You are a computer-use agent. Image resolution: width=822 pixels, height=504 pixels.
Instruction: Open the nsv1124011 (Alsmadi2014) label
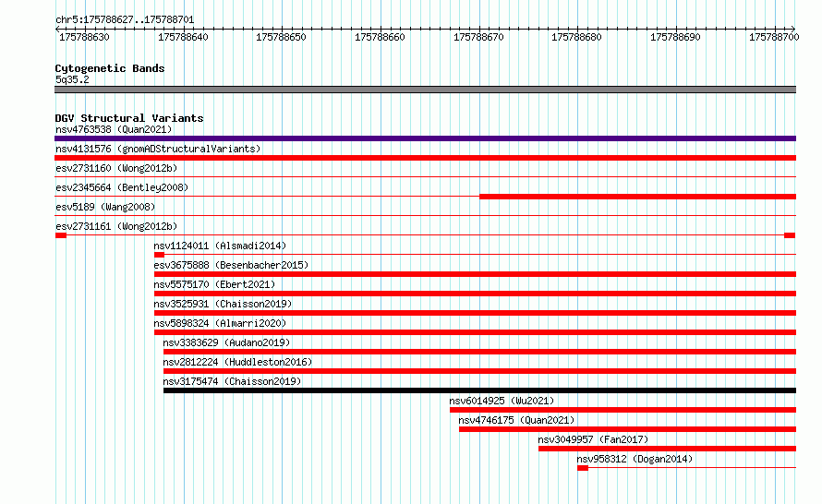pos(220,246)
